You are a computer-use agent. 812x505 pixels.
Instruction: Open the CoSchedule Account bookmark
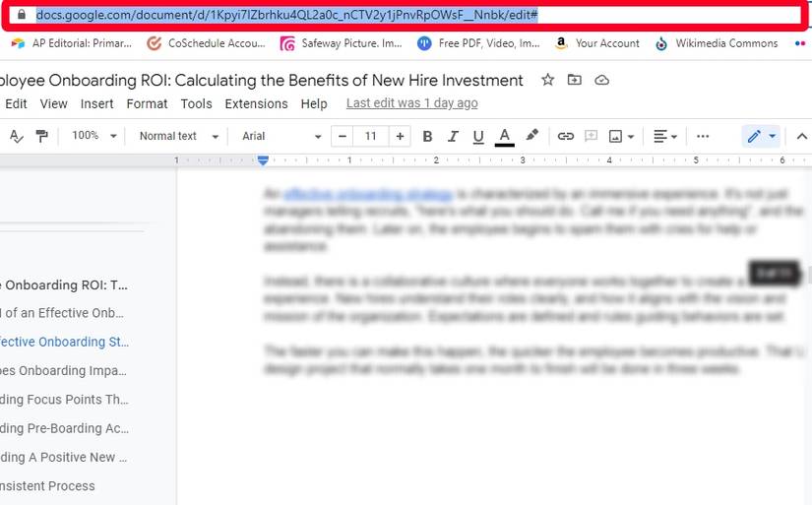206,43
